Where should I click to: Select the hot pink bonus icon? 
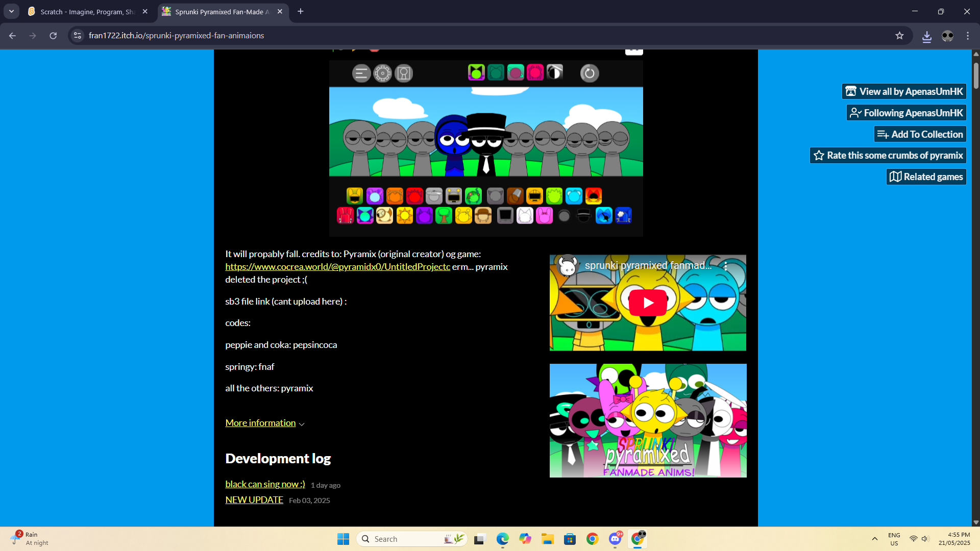click(x=535, y=72)
